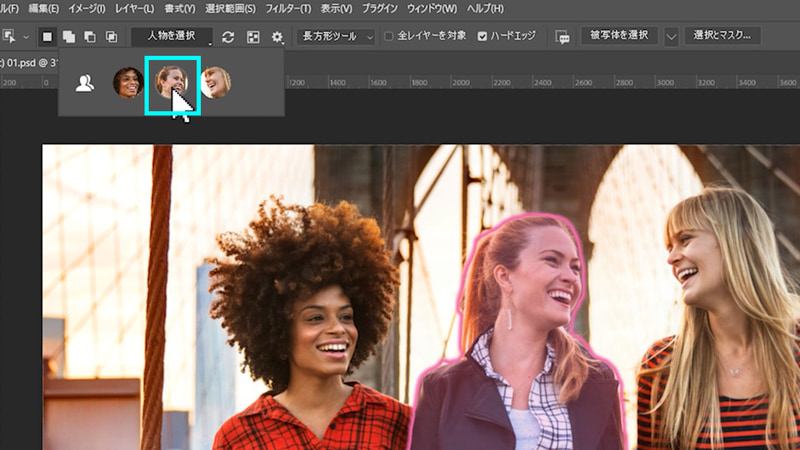The image size is (800, 450).
Task: Open the 表示(V) menu
Action: [336, 9]
